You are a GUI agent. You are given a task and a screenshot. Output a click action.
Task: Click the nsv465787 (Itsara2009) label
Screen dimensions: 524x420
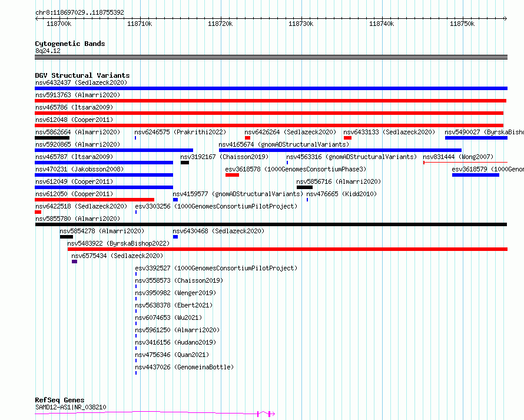click(74, 157)
